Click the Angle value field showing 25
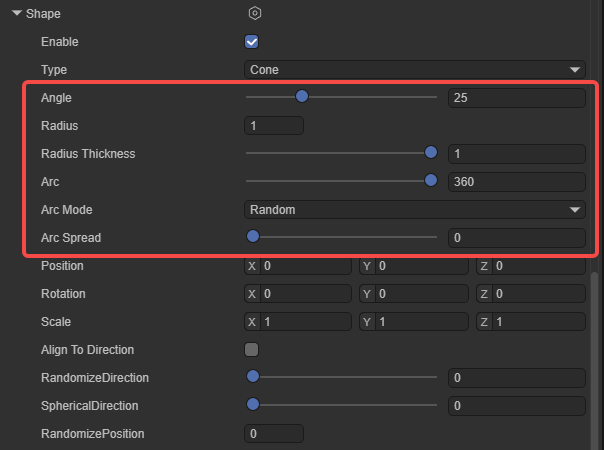The width and height of the screenshot is (604, 450). click(516, 98)
